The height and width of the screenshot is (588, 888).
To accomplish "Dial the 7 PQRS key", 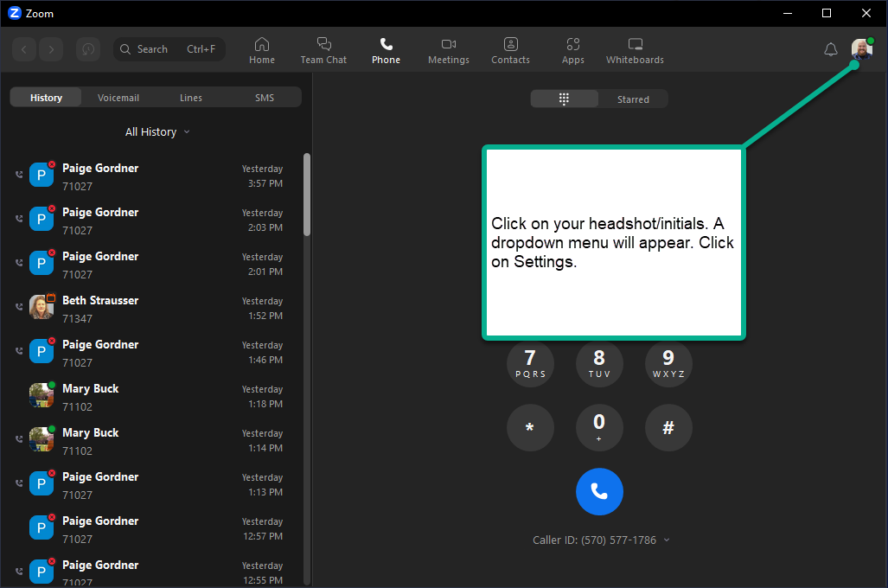I will tap(530, 363).
